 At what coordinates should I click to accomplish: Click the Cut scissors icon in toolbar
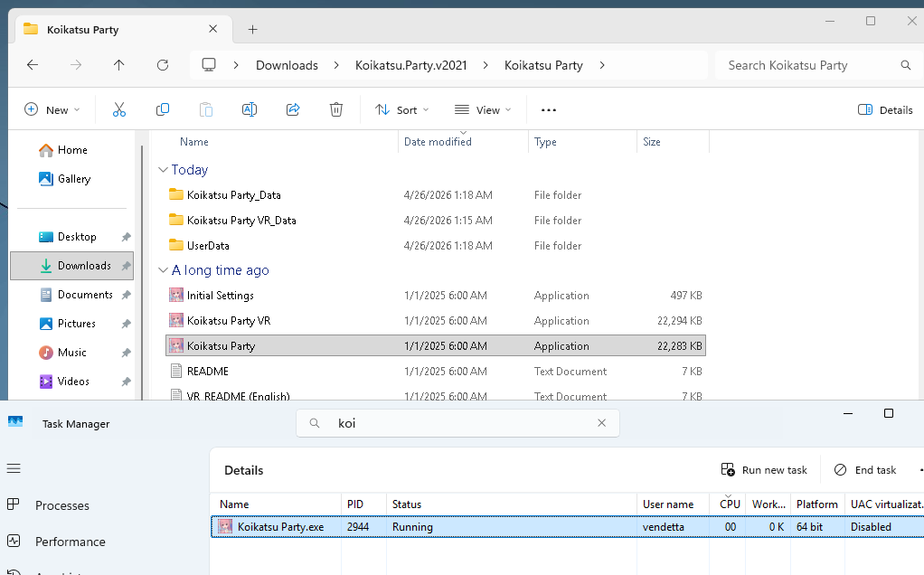[118, 109]
